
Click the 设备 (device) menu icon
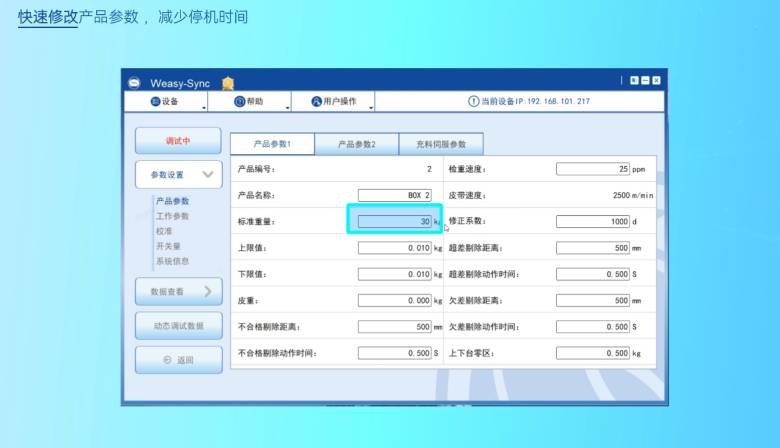pos(155,102)
